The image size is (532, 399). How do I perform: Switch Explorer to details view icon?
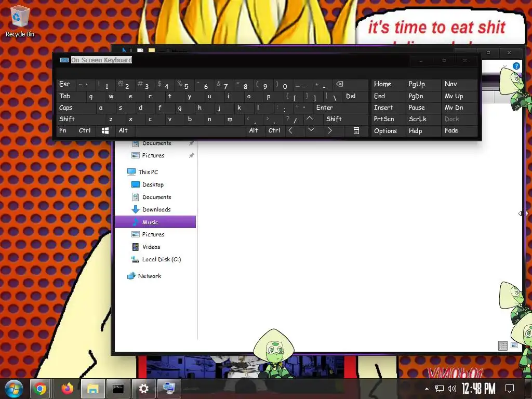pyautogui.click(x=502, y=345)
